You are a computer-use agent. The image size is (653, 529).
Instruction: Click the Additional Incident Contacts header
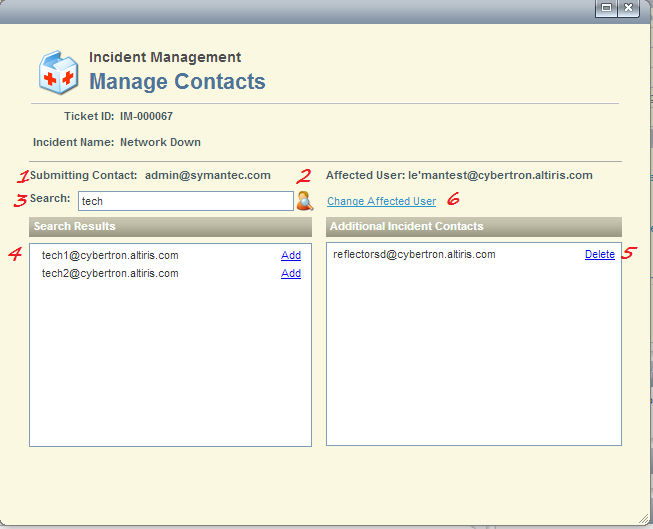(474, 227)
